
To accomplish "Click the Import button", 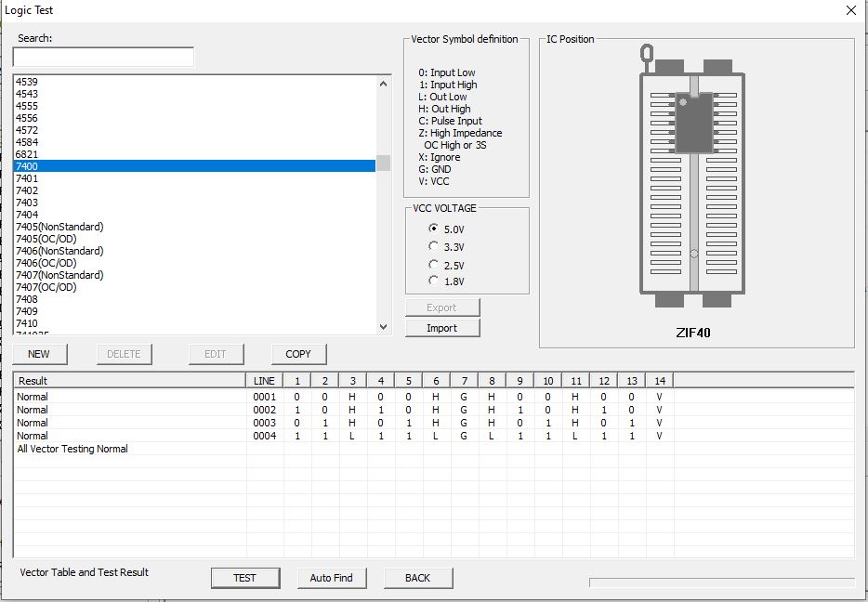I will 442,328.
